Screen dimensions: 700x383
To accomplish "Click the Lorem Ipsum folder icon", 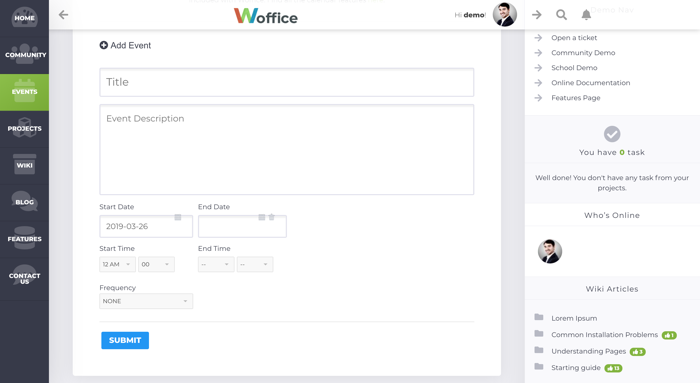I will pyautogui.click(x=539, y=317).
